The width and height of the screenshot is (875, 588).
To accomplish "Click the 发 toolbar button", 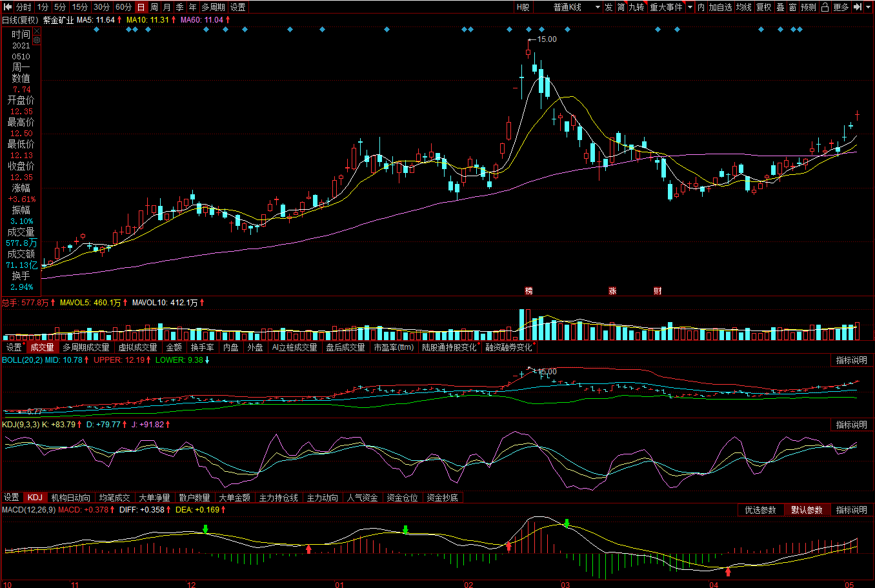I will pos(608,7).
